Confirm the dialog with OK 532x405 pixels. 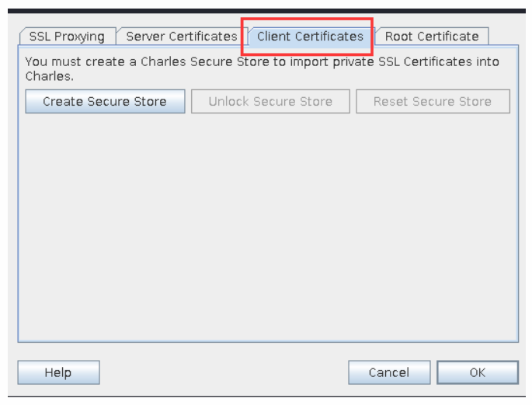pos(478,372)
